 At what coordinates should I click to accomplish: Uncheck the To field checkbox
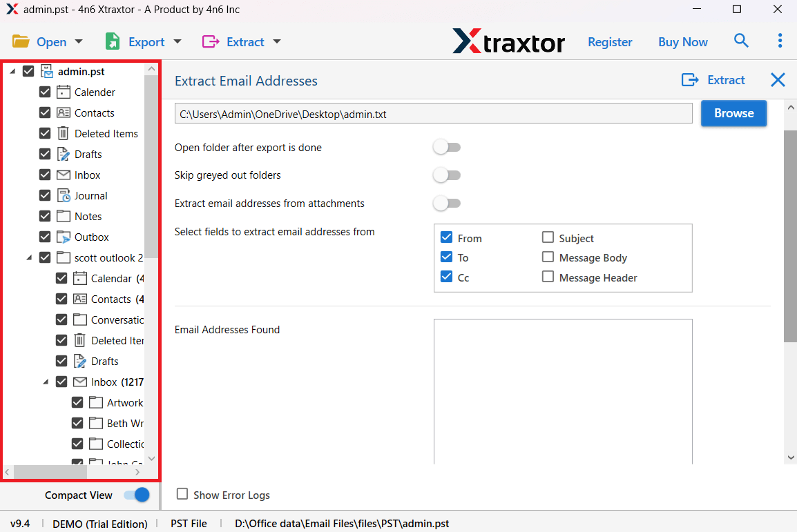pos(446,257)
